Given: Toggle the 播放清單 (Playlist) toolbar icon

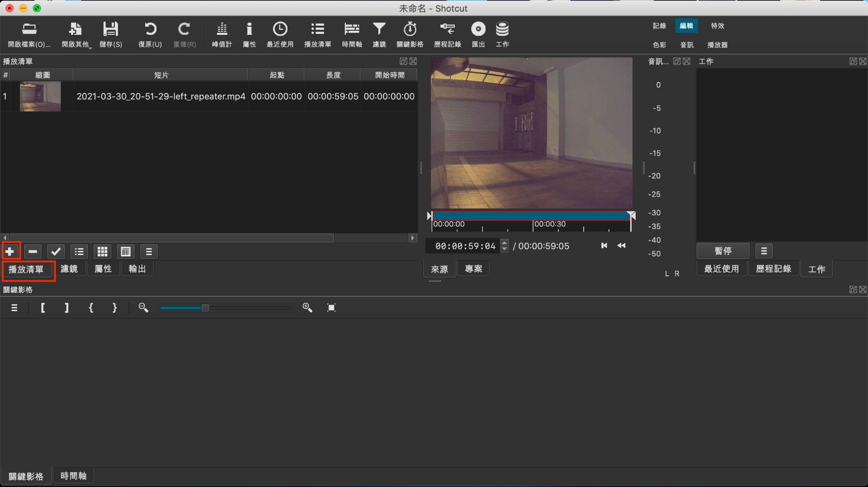Looking at the screenshot, I should (x=317, y=35).
